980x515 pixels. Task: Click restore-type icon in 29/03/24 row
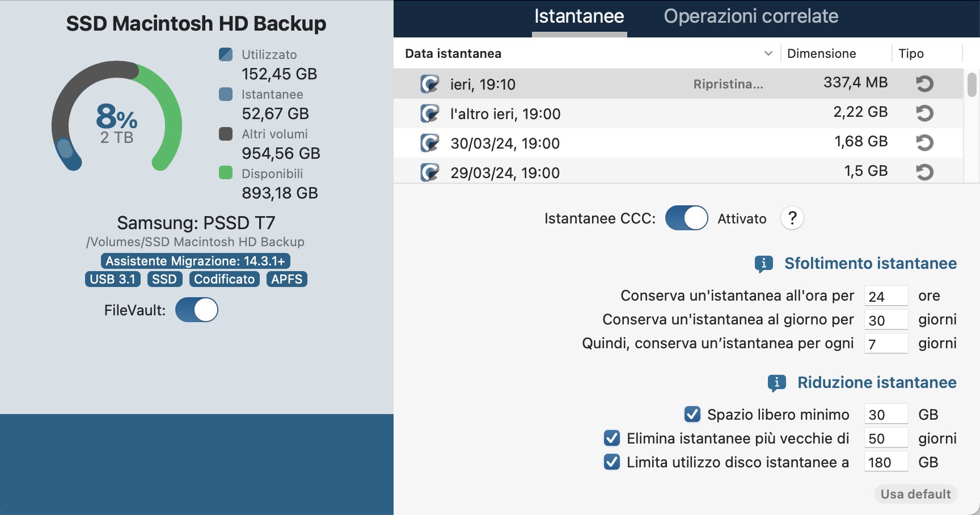pos(924,172)
